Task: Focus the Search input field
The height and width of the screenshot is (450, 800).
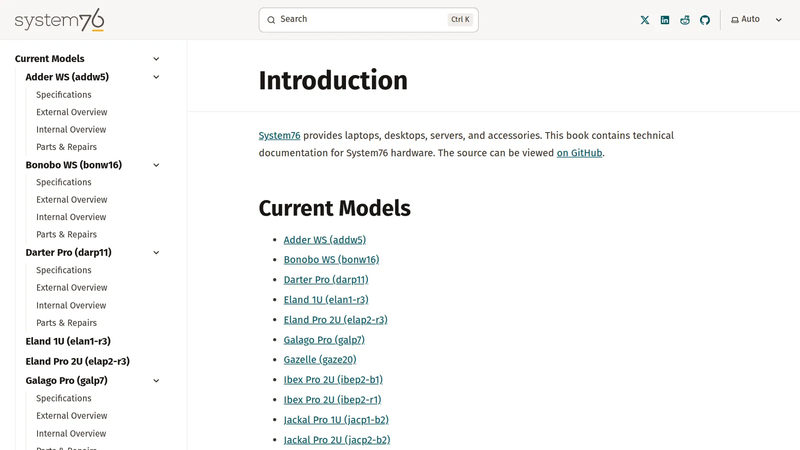Action: click(x=368, y=20)
